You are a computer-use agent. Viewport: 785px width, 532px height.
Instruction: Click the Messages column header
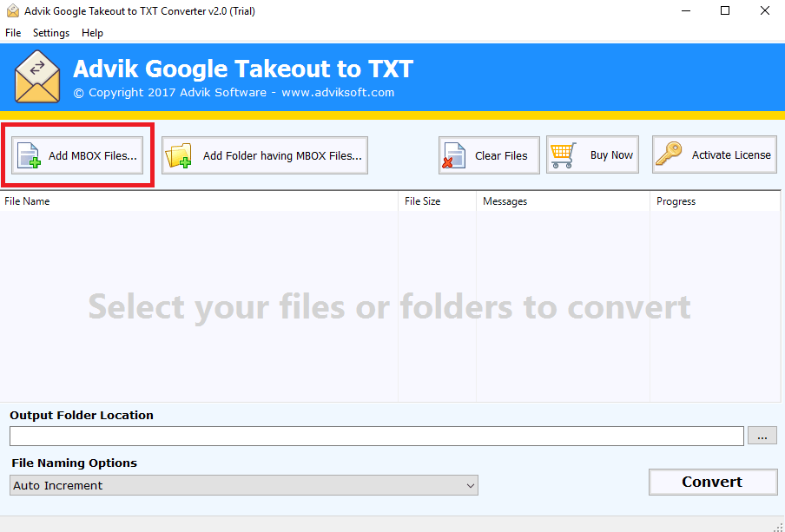click(563, 201)
